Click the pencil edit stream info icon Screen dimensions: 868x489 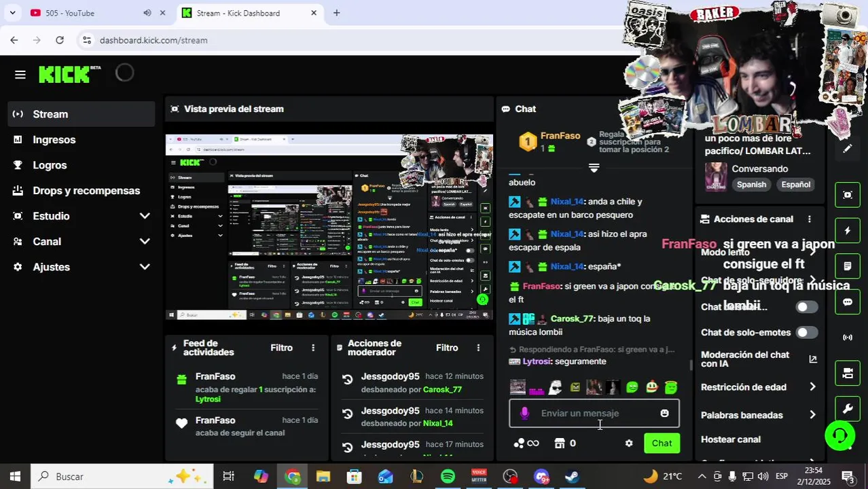[848, 149]
